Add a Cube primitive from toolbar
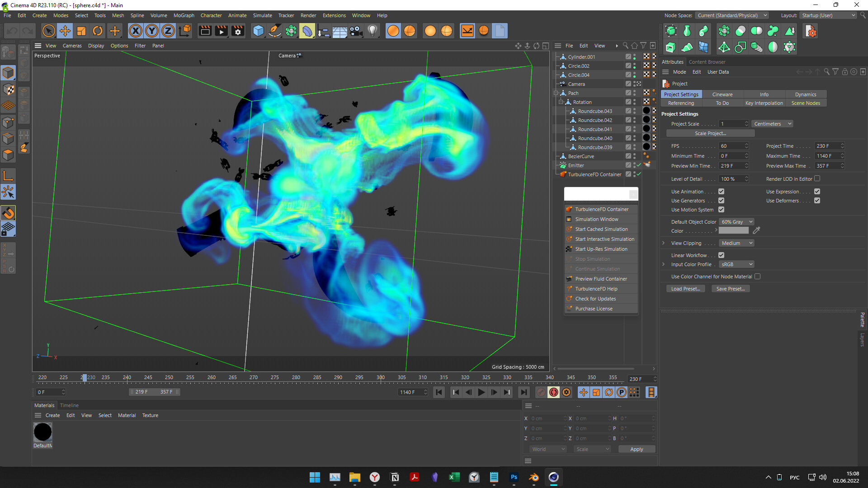The height and width of the screenshot is (488, 868). (x=258, y=31)
